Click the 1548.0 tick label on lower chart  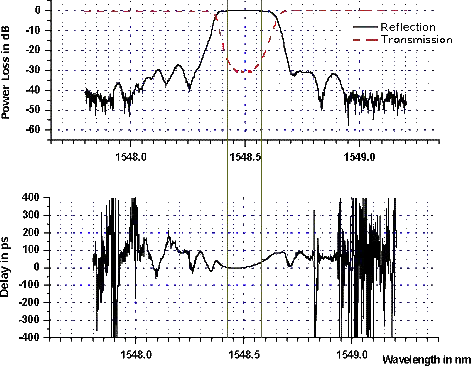point(136,355)
